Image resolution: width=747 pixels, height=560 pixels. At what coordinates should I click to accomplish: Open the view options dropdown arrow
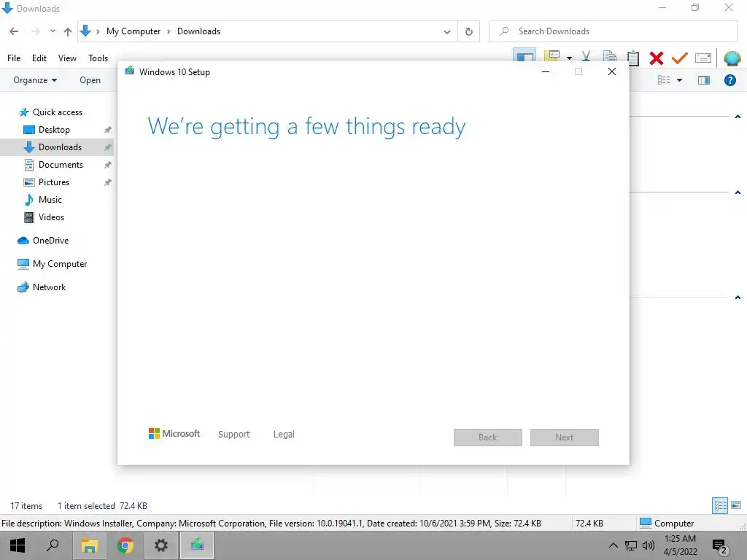click(x=679, y=80)
